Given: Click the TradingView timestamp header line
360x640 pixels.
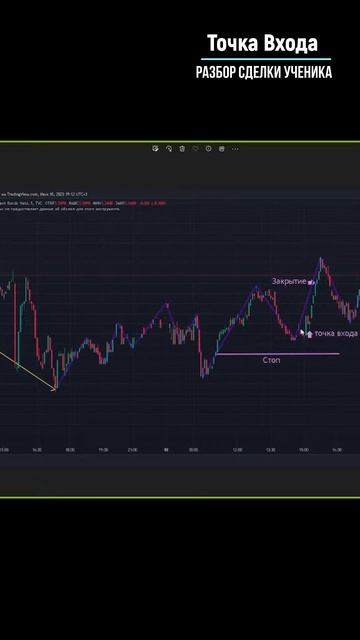Looking at the screenshot, I should tap(44, 195).
